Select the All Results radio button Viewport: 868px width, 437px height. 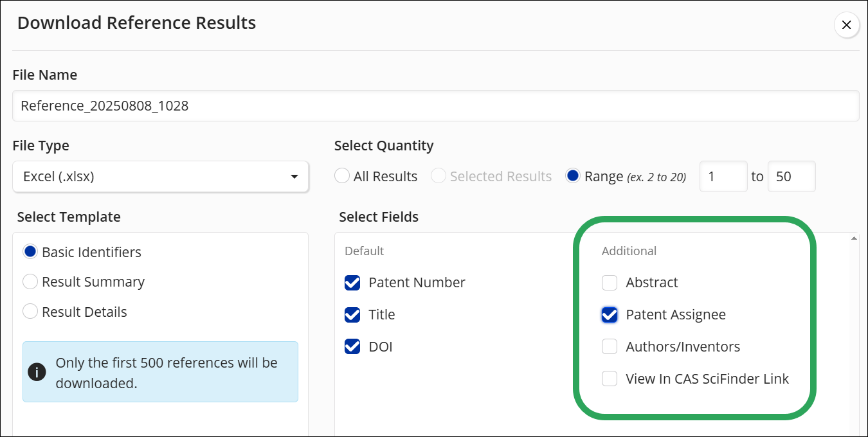tap(342, 175)
